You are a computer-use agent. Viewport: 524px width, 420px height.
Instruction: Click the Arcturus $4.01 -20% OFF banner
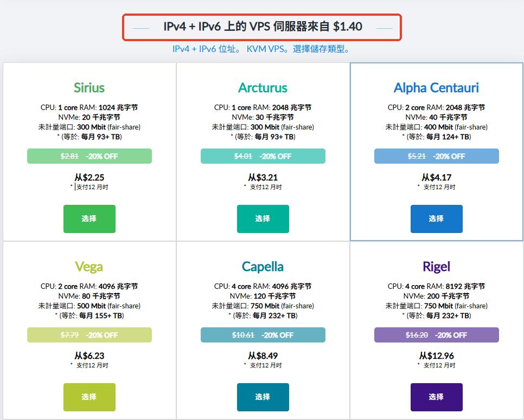(x=263, y=156)
